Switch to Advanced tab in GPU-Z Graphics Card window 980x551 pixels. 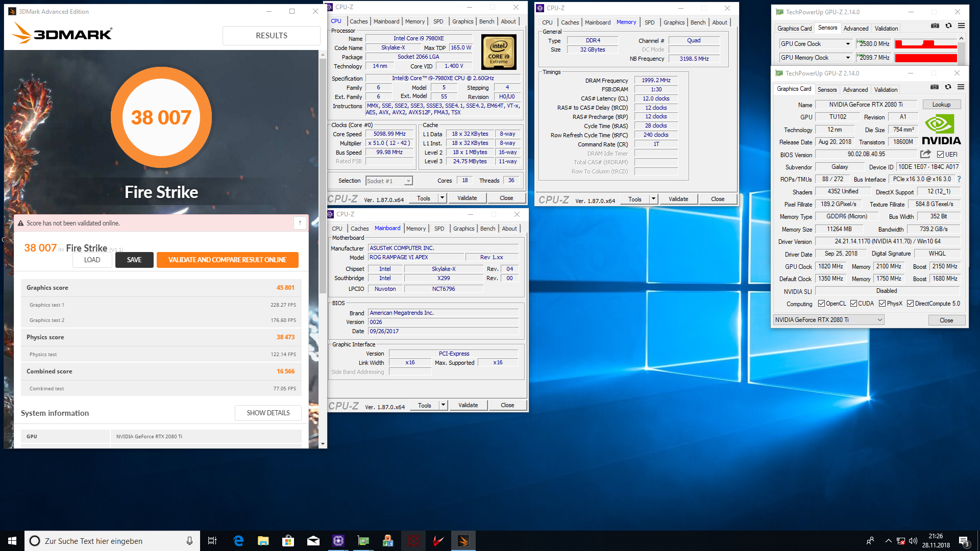pos(855,90)
